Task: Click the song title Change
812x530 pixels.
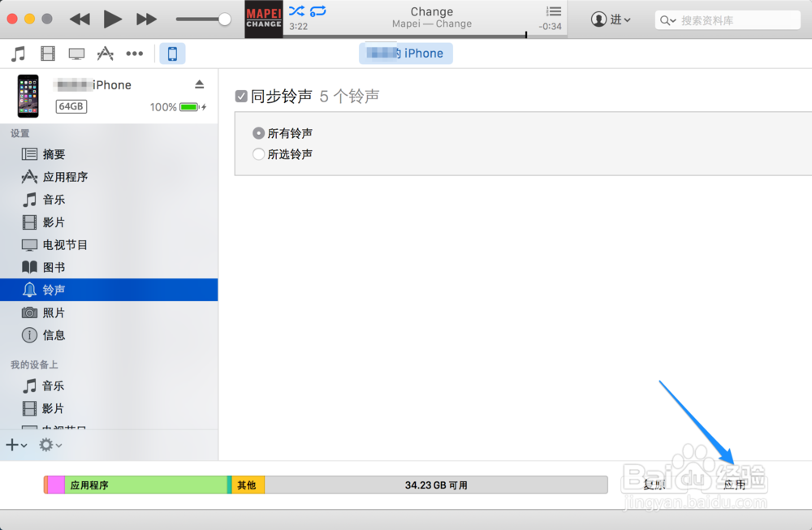Action: click(x=432, y=11)
